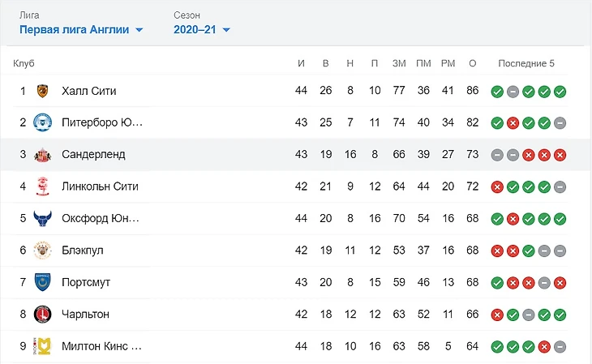Click the Blackpool club crest icon
This screenshot has height=364, width=592.
43,250
